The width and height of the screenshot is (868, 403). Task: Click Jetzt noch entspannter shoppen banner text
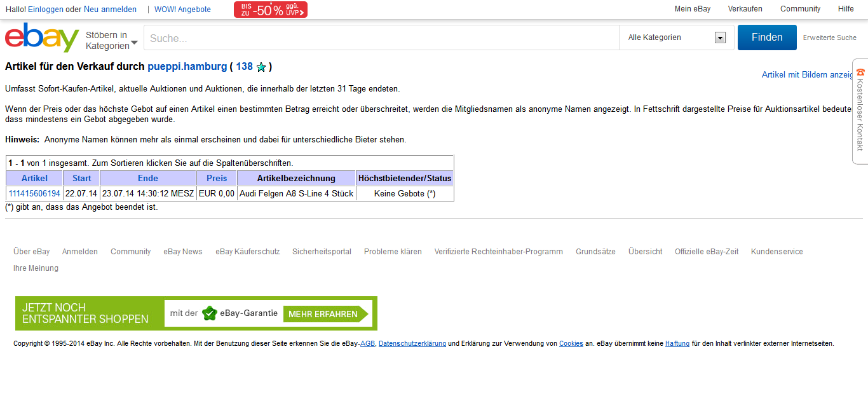click(85, 313)
